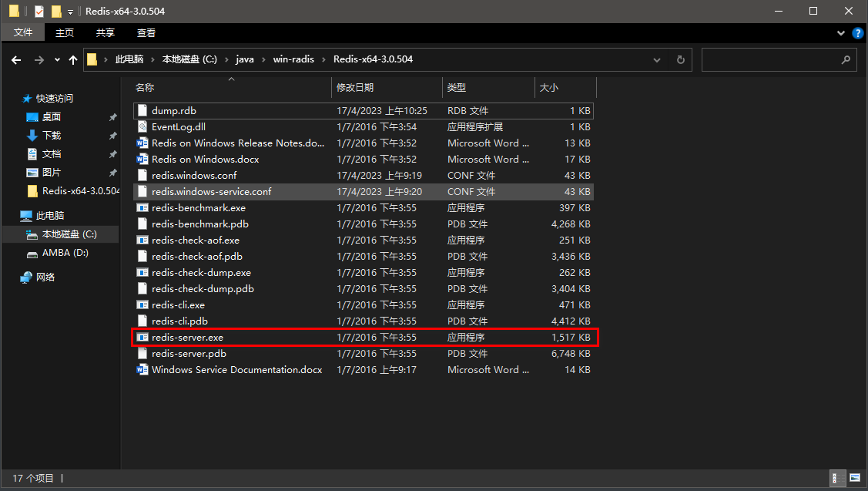Click the 1,517 KB size of redis-server.exe
Screen dimensions: 868x491
[x=571, y=337]
